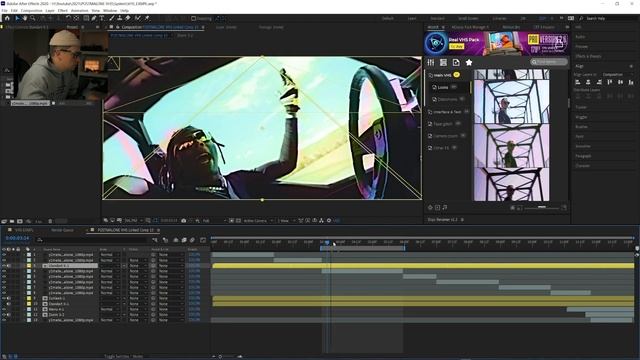Toggle visibility eye of layer 2
Screen dimensions: 640x360
[x=4, y=260]
